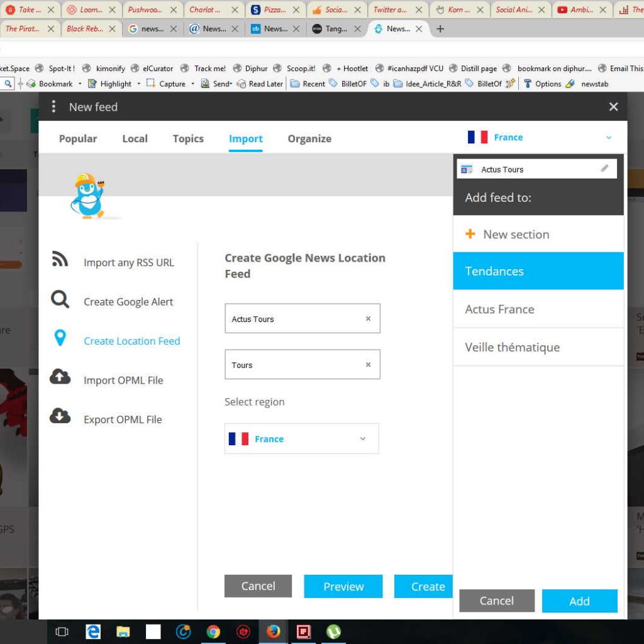Switch to the Popular tab
Image resolution: width=644 pixels, height=644 pixels.
[78, 139]
